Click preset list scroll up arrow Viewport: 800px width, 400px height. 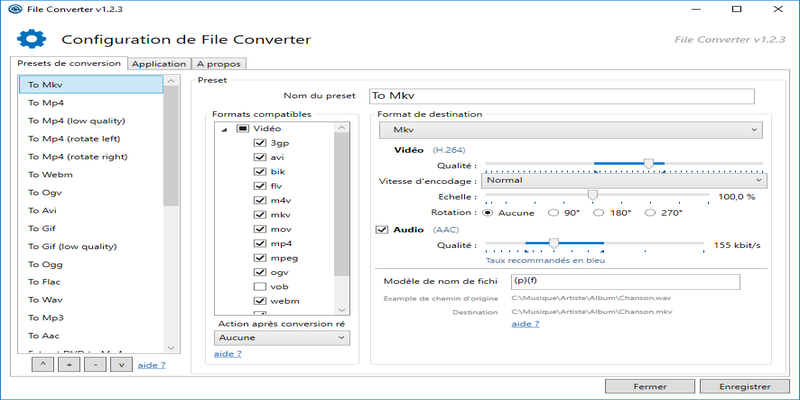(x=171, y=81)
